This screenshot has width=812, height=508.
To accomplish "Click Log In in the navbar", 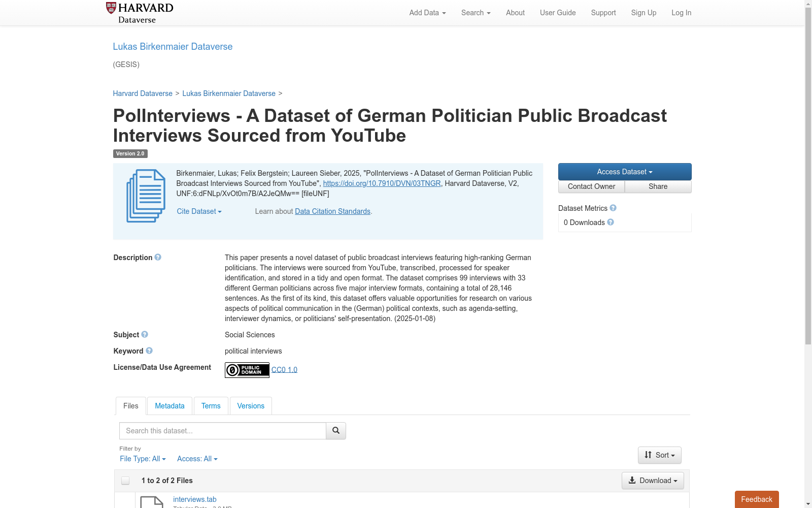I will pos(682,13).
